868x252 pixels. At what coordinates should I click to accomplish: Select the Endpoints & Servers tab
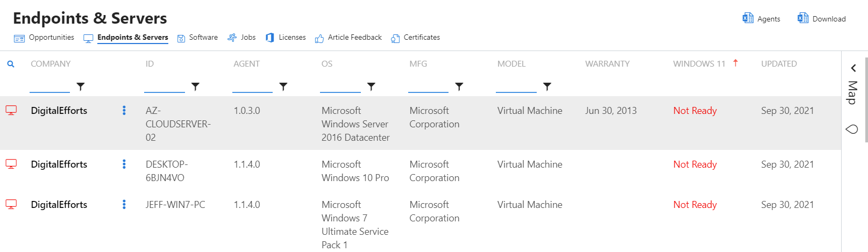pos(126,38)
